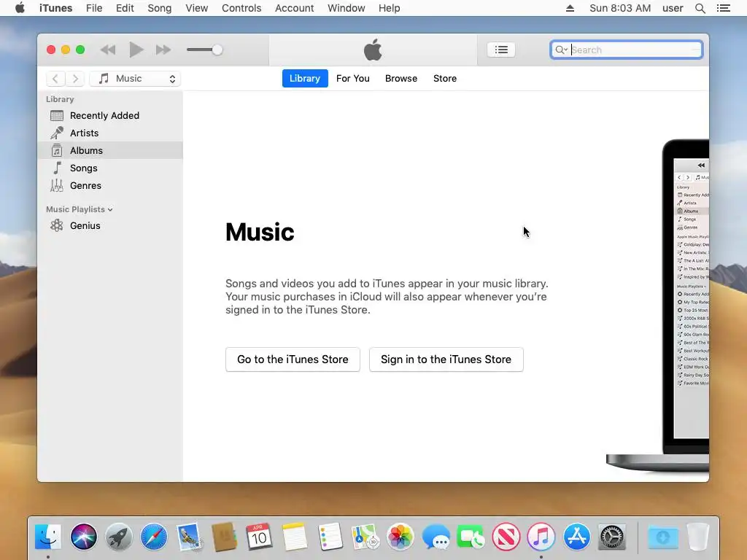Click Sign in to the iTunes Store
Viewport: 747px width, 560px height.
point(446,359)
